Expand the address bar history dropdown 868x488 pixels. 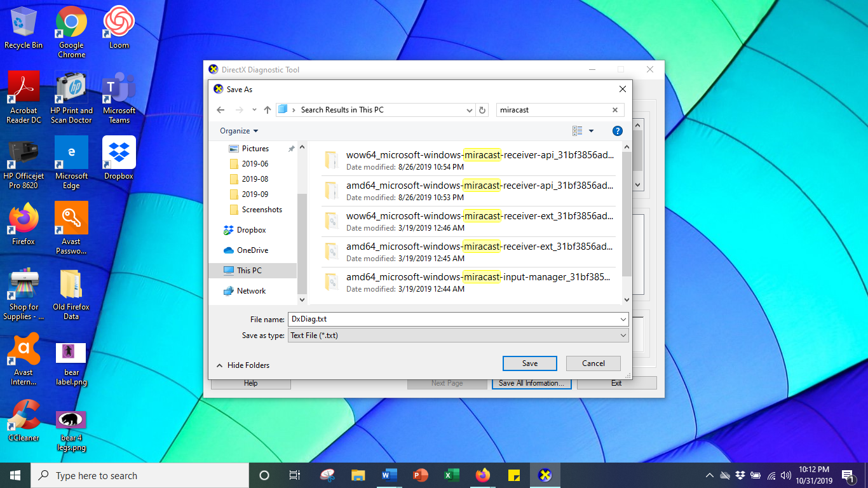coord(470,110)
